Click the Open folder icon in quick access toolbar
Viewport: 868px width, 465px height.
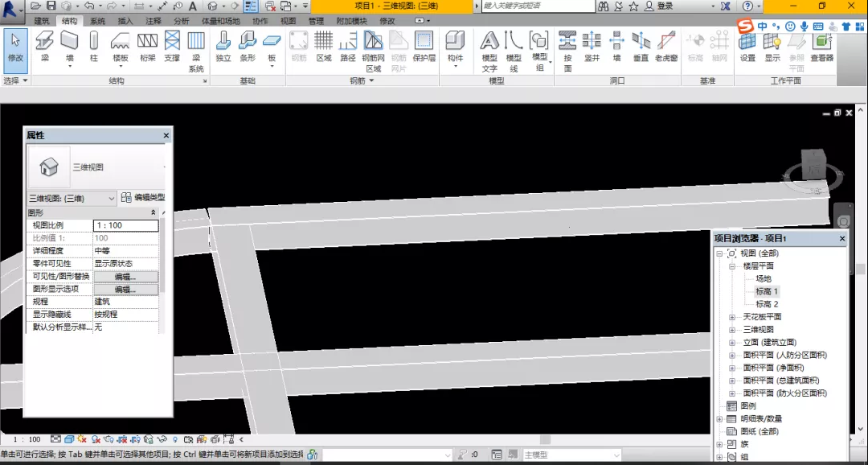coord(36,6)
